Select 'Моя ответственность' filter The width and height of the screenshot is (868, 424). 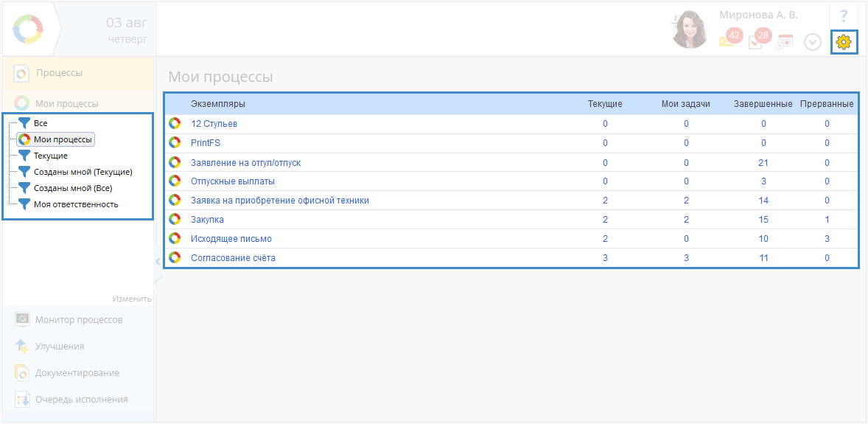pyautogui.click(x=75, y=204)
